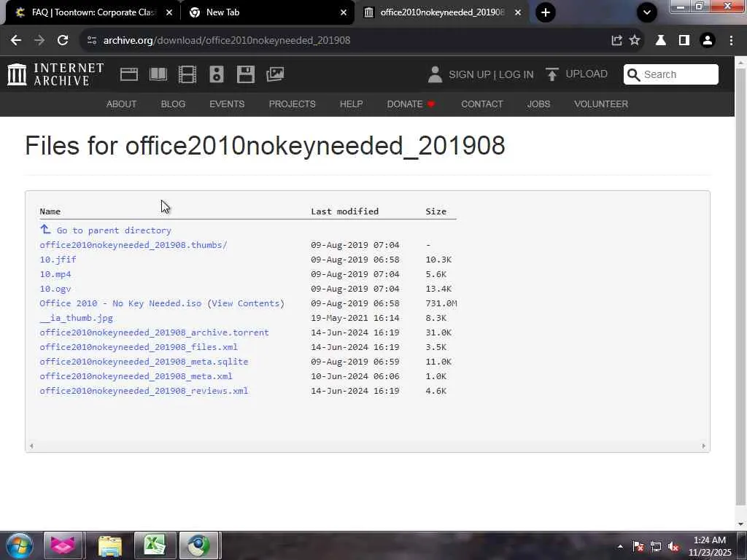The height and width of the screenshot is (560, 747).
Task: Open the Chrome Labs flask icon
Action: pos(661,41)
